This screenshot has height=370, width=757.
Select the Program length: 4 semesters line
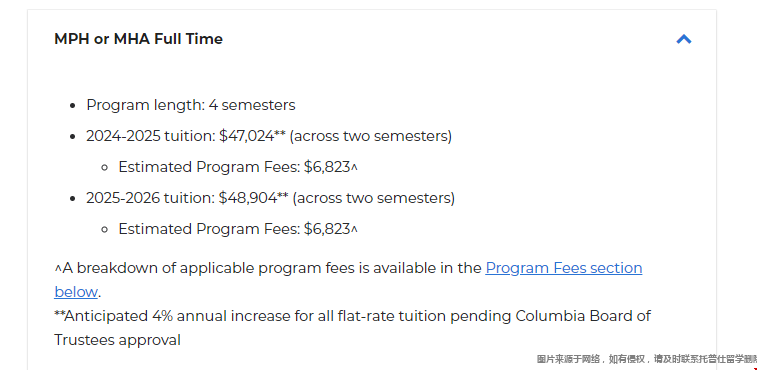click(x=191, y=105)
